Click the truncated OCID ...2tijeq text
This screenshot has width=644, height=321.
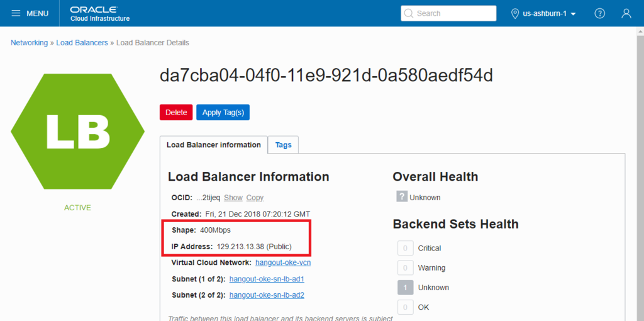coord(208,198)
